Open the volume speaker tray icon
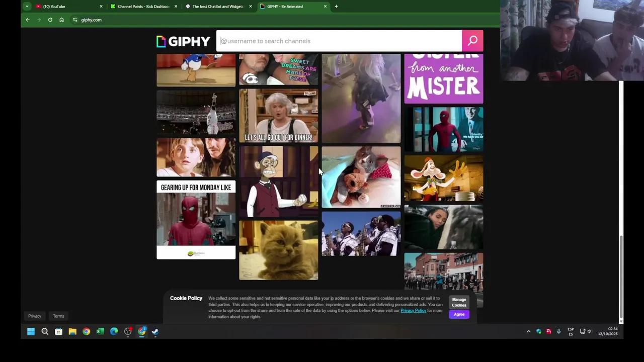Image resolution: width=644 pixels, height=362 pixels. (x=590, y=331)
